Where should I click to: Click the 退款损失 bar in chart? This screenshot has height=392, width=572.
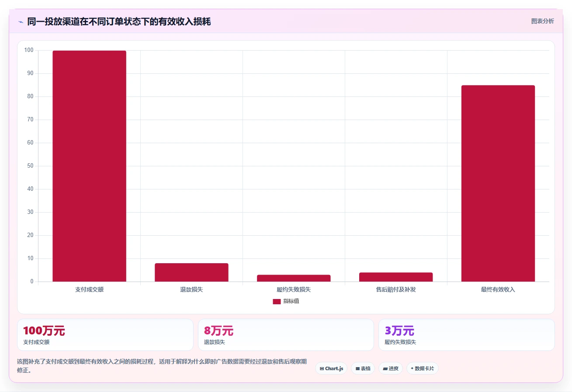coord(191,272)
